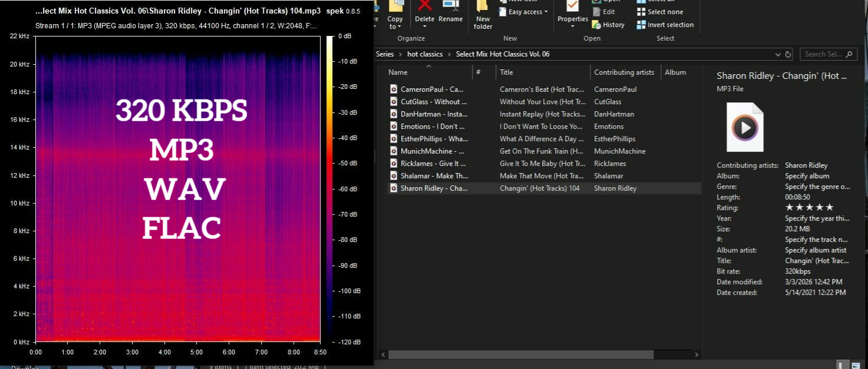This screenshot has height=369, width=868.
Task: Click Invert selection in Select group
Action: [x=665, y=25]
